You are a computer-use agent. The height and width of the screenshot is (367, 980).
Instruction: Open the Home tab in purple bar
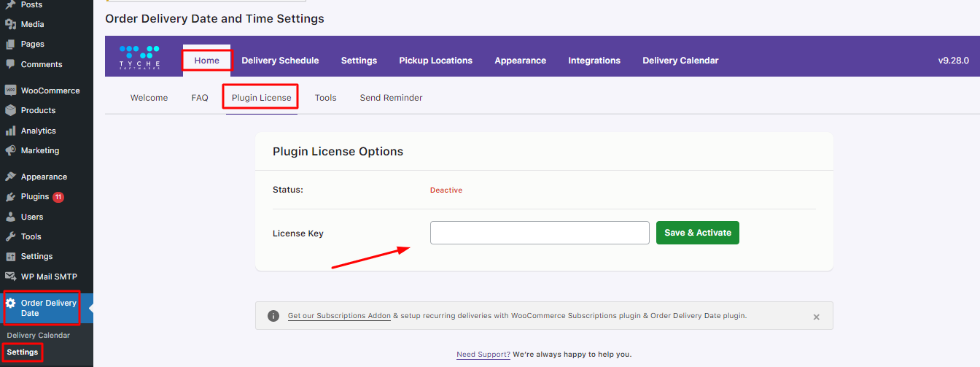click(x=207, y=61)
